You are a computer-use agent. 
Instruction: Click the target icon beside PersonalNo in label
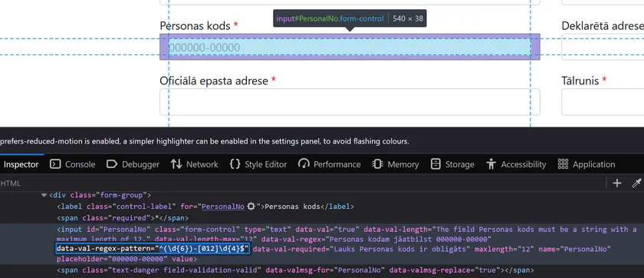point(251,207)
